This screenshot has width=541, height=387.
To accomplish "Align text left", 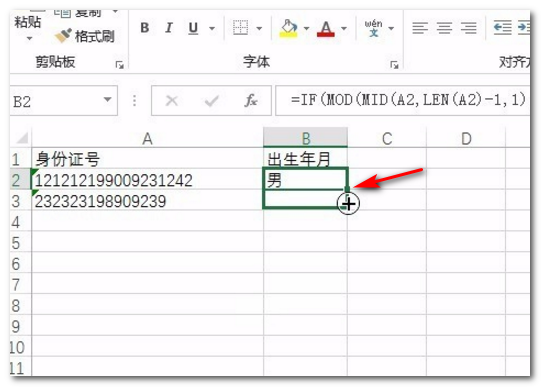I will [x=420, y=28].
